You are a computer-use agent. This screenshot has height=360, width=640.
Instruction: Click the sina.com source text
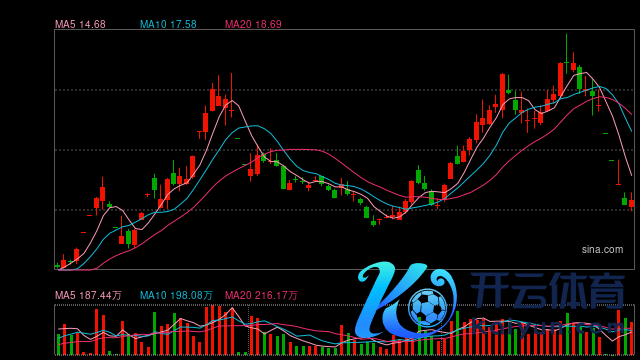pos(602,249)
